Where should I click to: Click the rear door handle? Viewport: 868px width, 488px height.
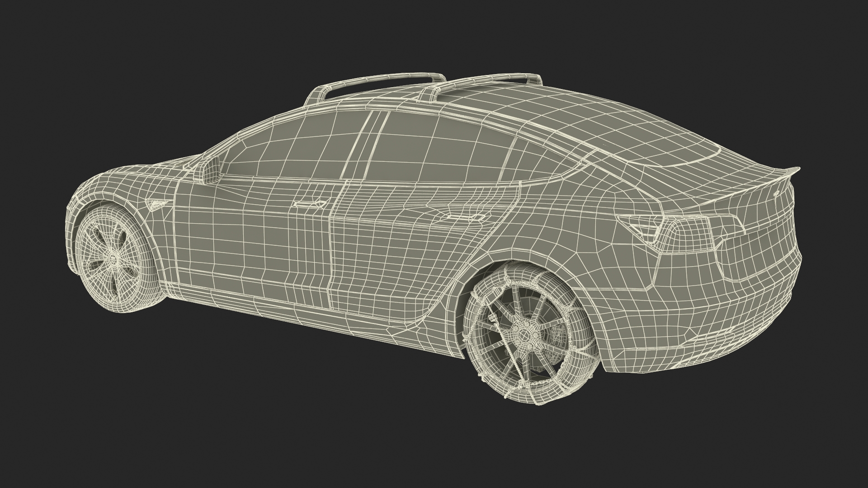(x=466, y=218)
